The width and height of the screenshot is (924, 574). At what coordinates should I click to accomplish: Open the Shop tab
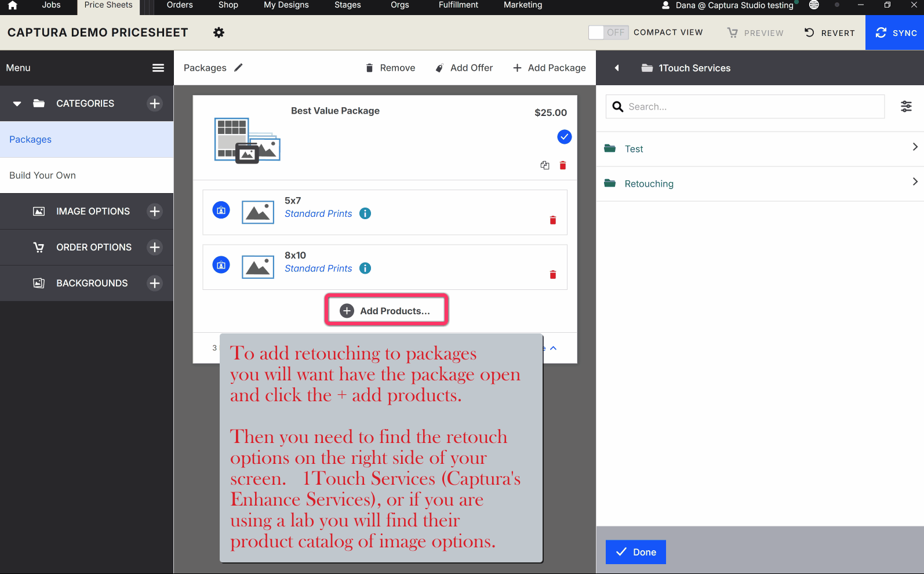[228, 5]
